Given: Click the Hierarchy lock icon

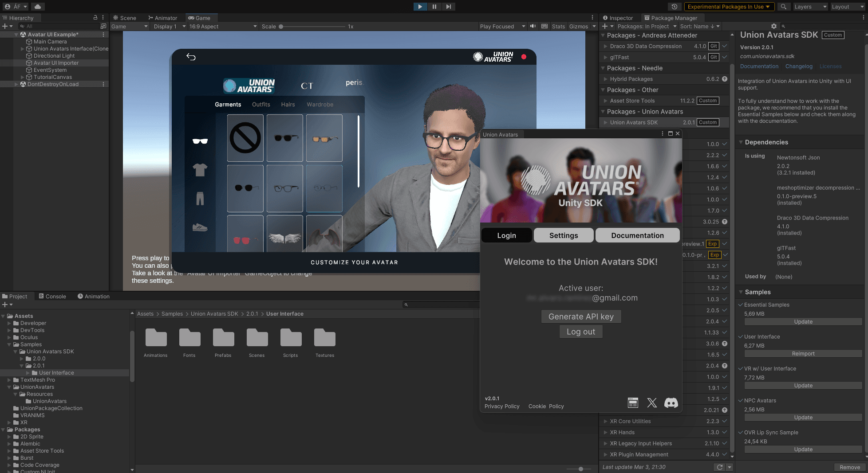Looking at the screenshot, I should pyautogui.click(x=95, y=18).
